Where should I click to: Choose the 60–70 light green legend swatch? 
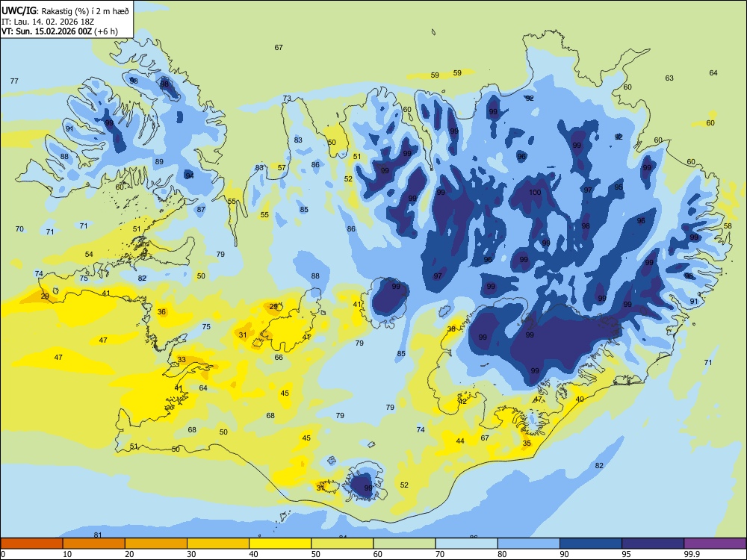tap(404, 544)
